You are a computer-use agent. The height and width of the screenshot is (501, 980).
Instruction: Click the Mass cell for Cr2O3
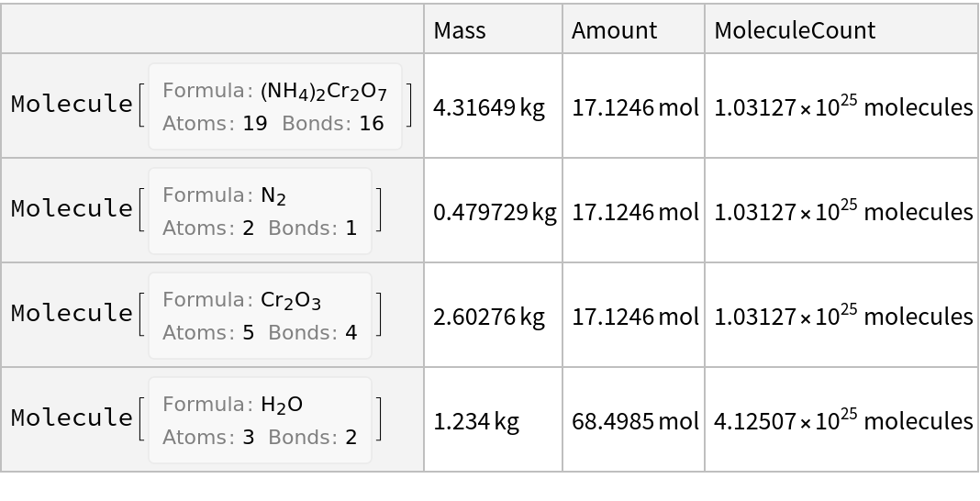[493, 315]
